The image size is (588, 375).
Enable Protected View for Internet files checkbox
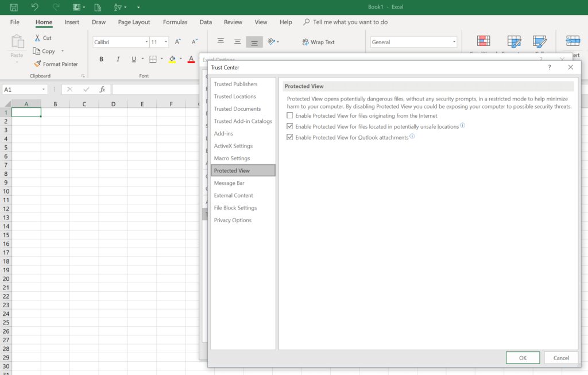click(290, 115)
